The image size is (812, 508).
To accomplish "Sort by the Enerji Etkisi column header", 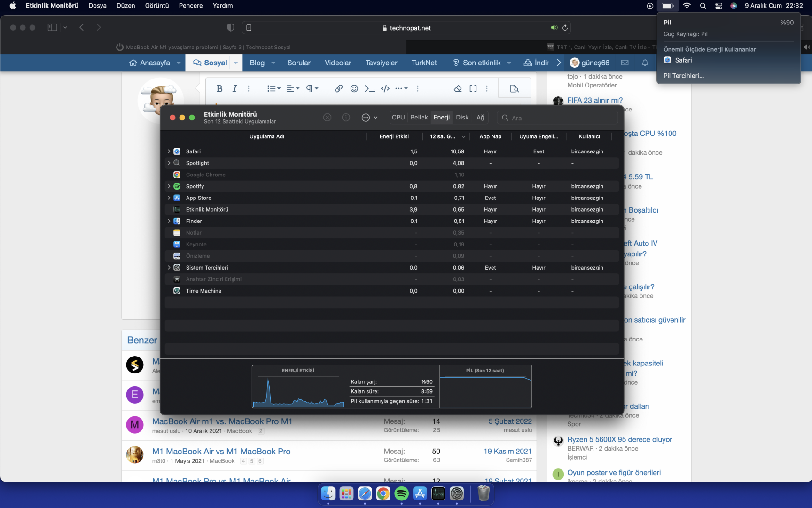I will pyautogui.click(x=394, y=136).
